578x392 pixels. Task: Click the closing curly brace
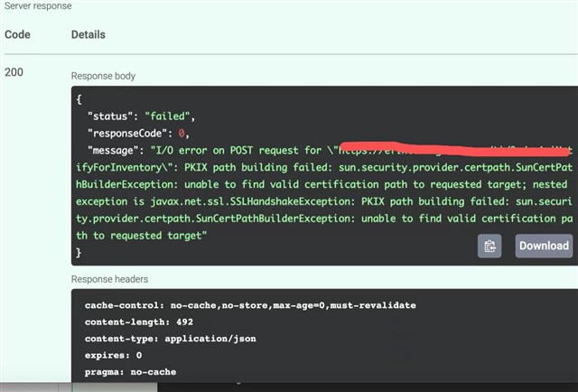click(79, 252)
